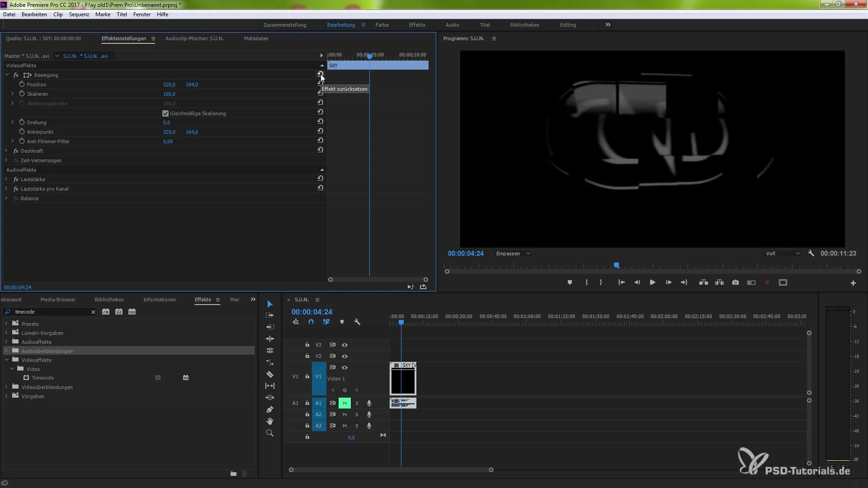
Task: Switch to the Farbe workspace
Action: point(382,25)
